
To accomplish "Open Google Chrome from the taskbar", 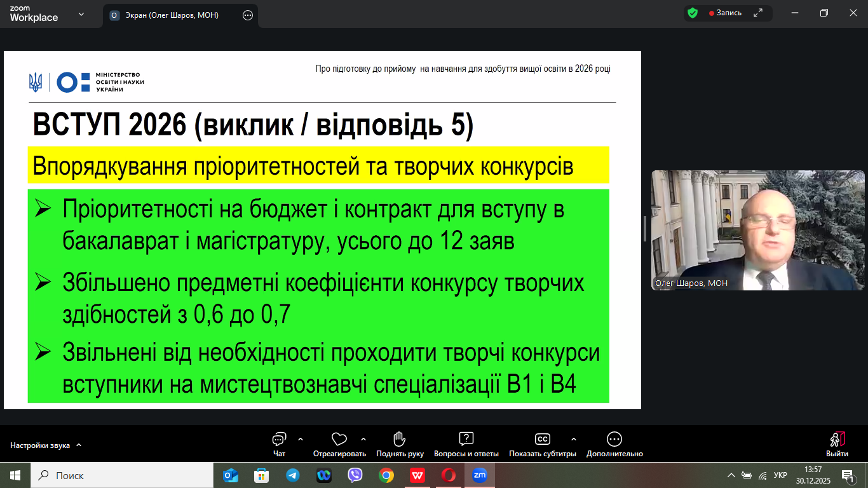I will click(x=386, y=475).
